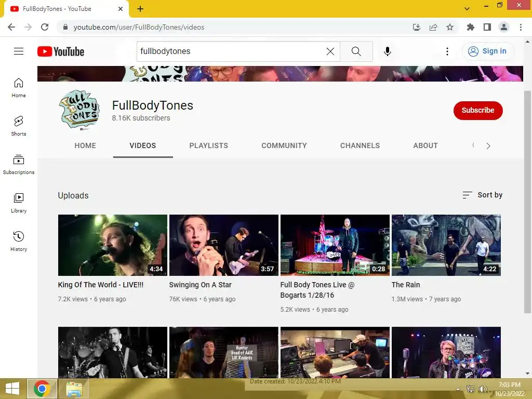532x399 pixels.
Task: Clear the search box with the X icon
Action: coord(330,51)
